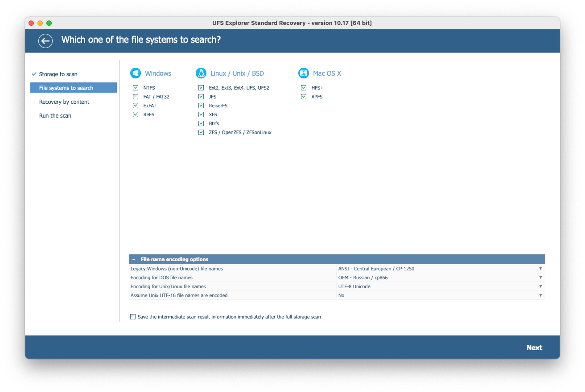This screenshot has width=585, height=392.
Task: Click the Linux / Unix / BSD heading
Action: (x=237, y=73)
